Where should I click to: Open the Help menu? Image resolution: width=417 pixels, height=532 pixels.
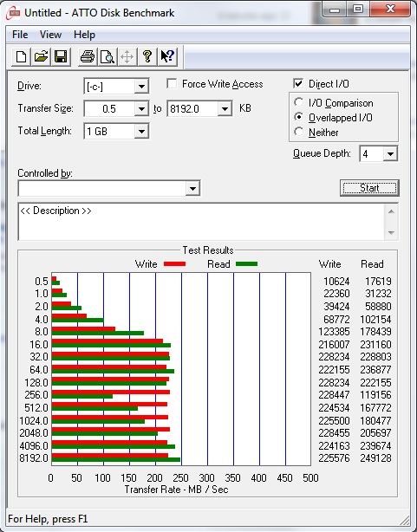coord(84,35)
